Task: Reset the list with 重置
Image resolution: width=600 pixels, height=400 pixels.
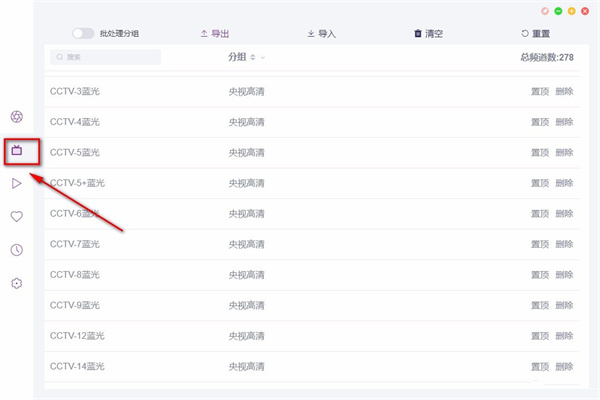Action: pyautogui.click(x=536, y=34)
